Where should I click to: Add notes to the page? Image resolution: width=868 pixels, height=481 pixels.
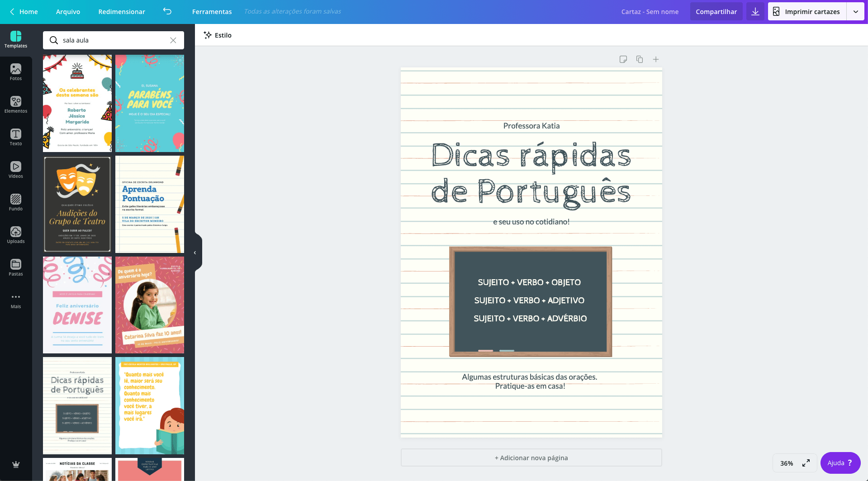point(623,59)
